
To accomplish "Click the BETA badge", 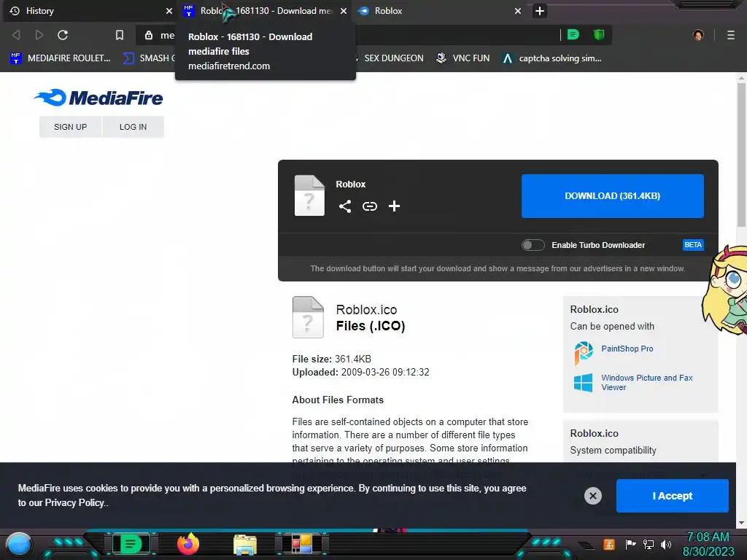I will (693, 245).
